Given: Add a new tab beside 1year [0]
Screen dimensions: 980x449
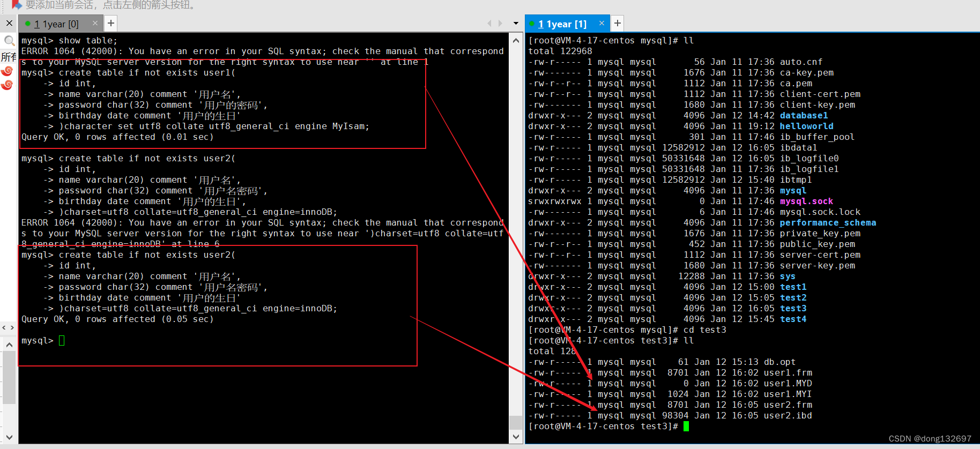Looking at the screenshot, I should (x=110, y=23).
